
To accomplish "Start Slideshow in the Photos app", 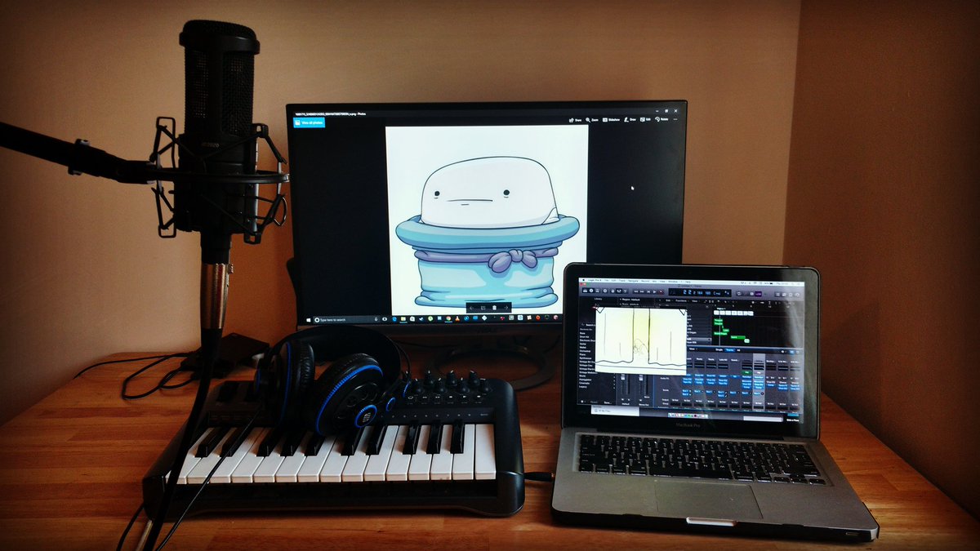I will click(611, 120).
